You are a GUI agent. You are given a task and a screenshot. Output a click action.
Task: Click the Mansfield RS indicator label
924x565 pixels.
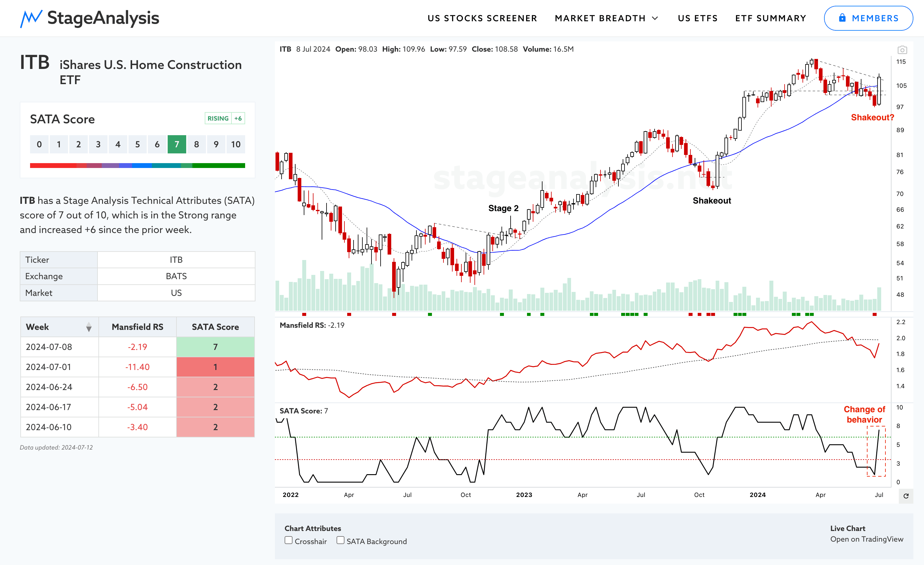pyautogui.click(x=312, y=325)
